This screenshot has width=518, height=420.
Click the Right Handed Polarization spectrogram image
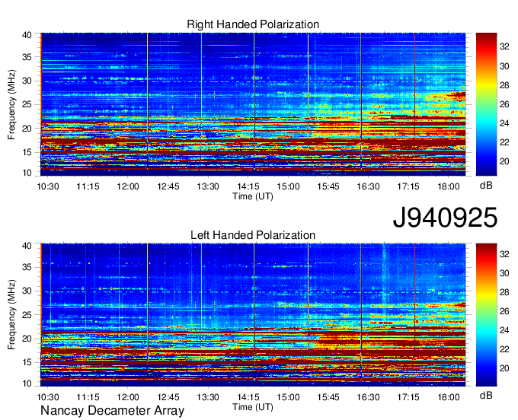tap(253, 104)
